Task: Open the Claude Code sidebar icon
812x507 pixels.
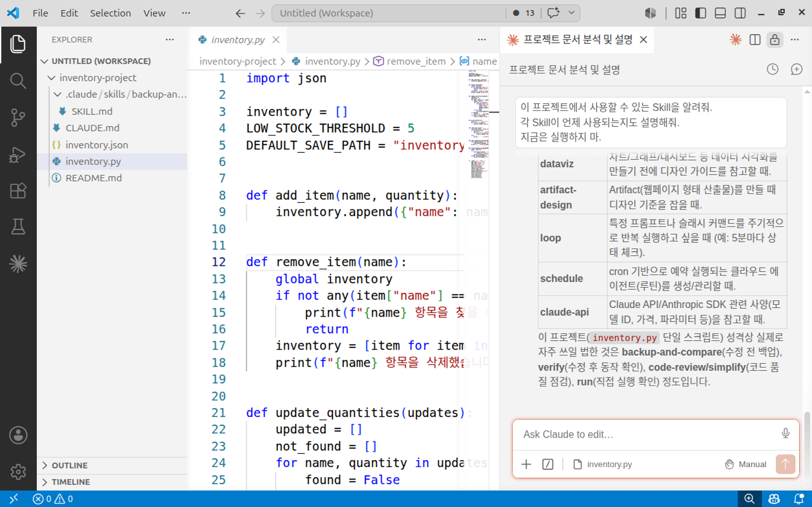Action: (18, 264)
